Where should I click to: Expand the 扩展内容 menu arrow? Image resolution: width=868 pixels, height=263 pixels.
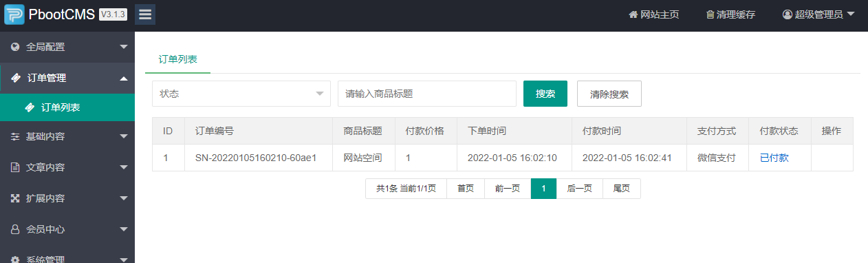pos(124,198)
